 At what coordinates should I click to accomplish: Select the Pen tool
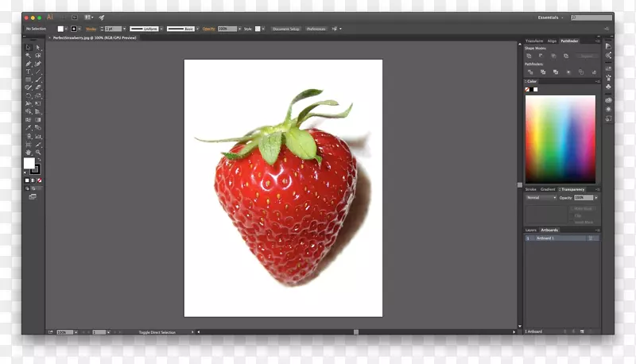point(29,64)
